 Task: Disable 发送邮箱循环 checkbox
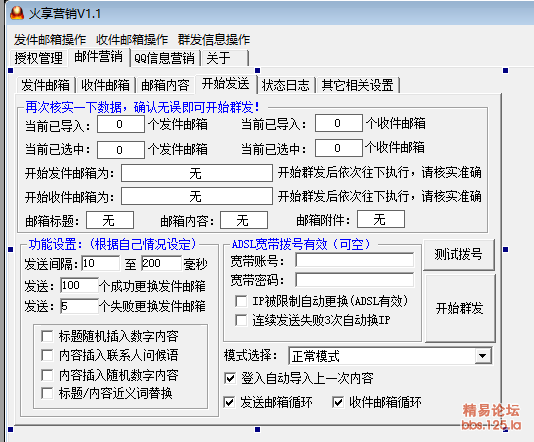coord(229,402)
